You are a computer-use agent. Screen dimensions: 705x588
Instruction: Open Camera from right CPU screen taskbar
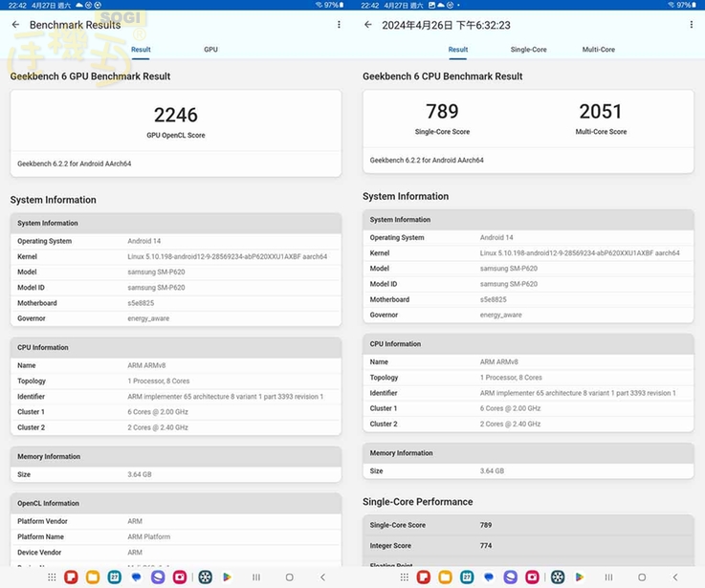533,577
